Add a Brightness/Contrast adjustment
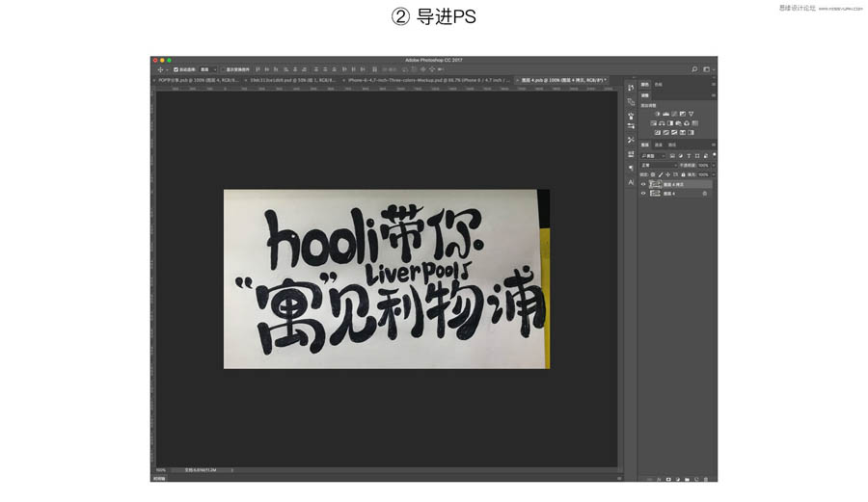The height and width of the screenshot is (502, 868). [657, 114]
